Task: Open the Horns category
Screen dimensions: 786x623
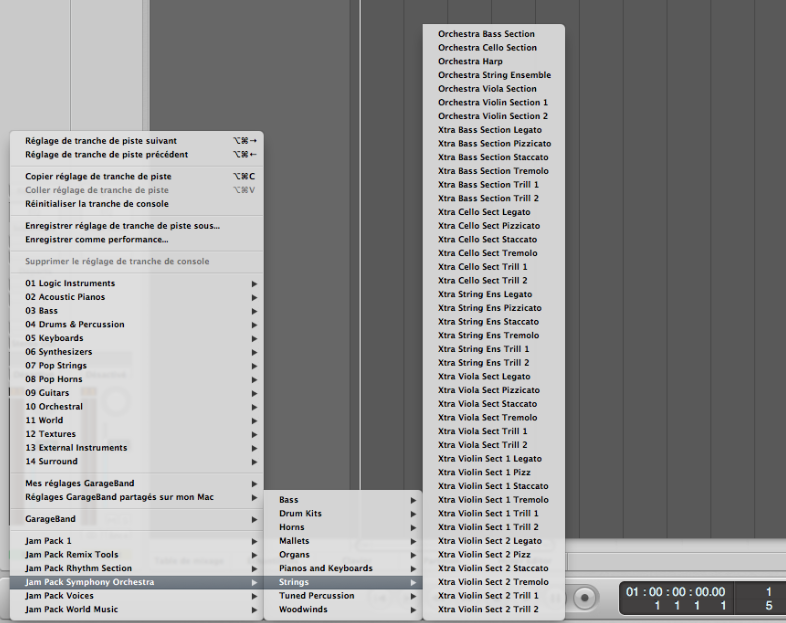Action: pos(343,527)
